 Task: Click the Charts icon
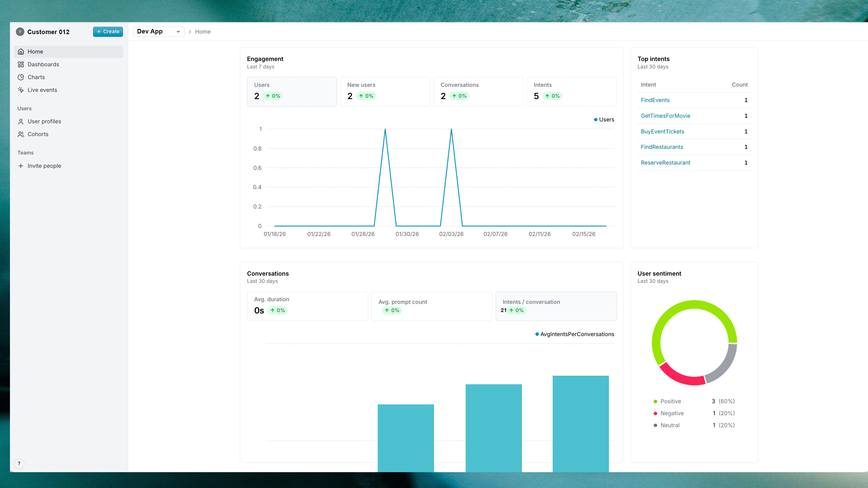(21, 77)
